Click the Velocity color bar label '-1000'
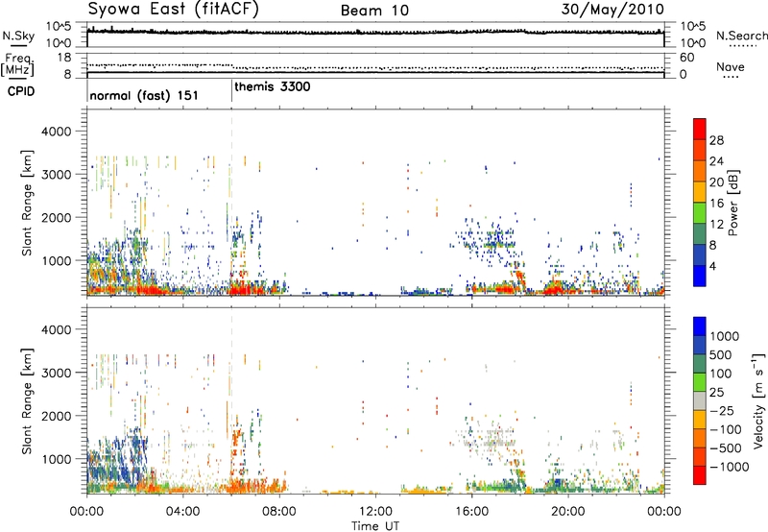This screenshot has height=532, width=768. click(x=729, y=467)
